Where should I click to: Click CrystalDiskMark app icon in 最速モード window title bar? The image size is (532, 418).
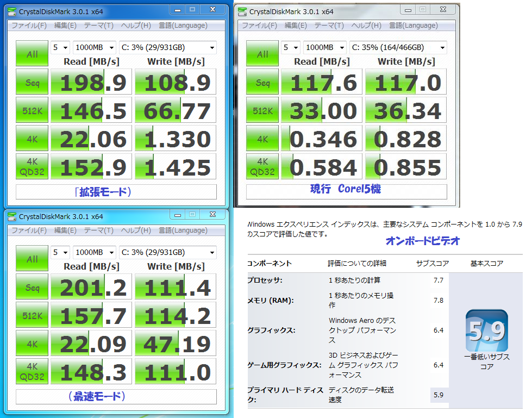[12, 217]
